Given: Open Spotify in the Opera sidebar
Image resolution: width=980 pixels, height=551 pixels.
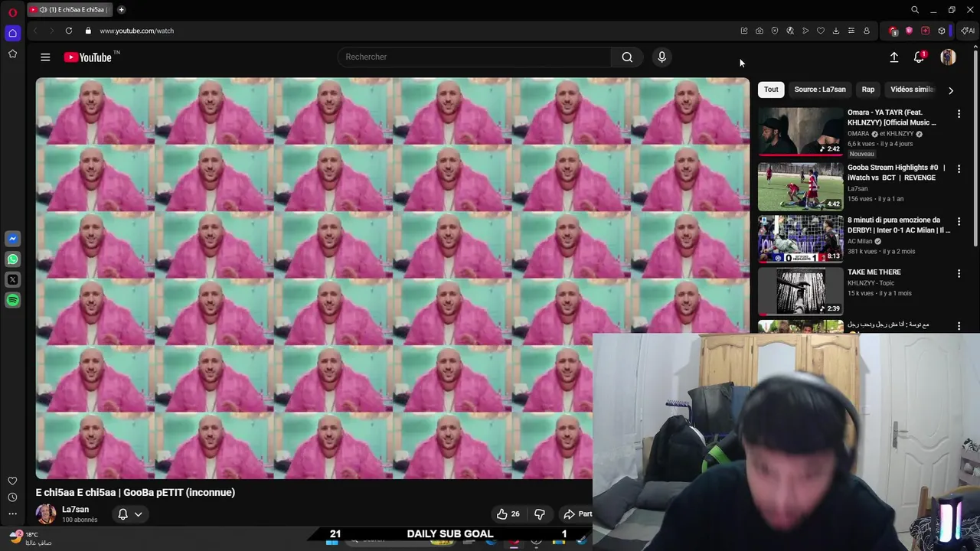Looking at the screenshot, I should (x=12, y=301).
